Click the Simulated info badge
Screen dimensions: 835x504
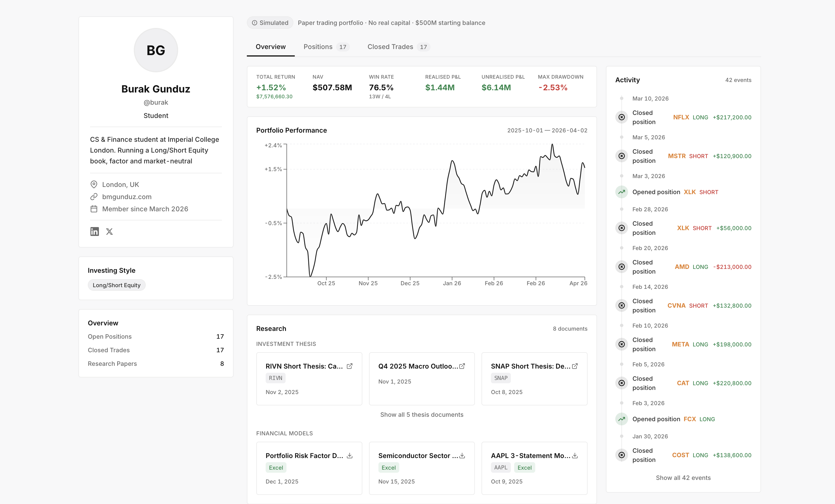coord(270,23)
